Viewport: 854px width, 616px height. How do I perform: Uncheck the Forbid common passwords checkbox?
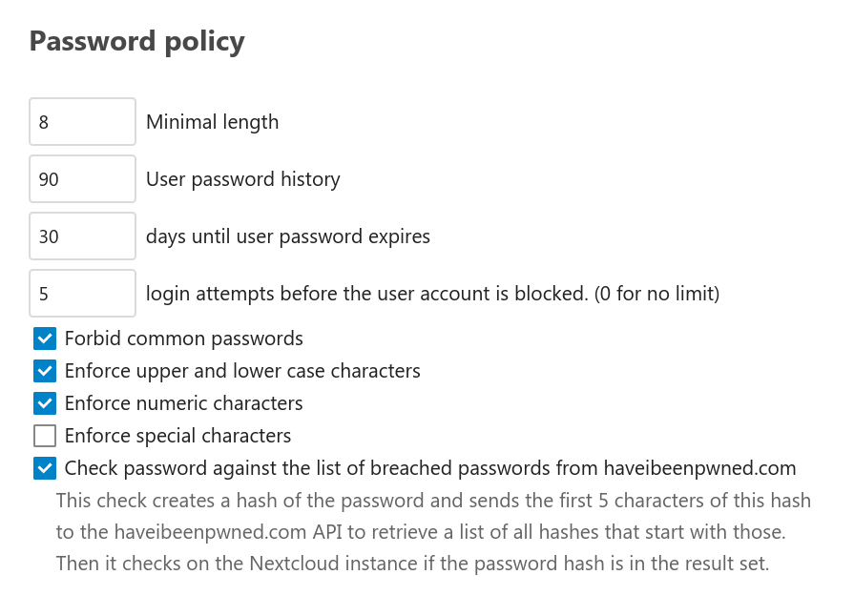click(45, 339)
